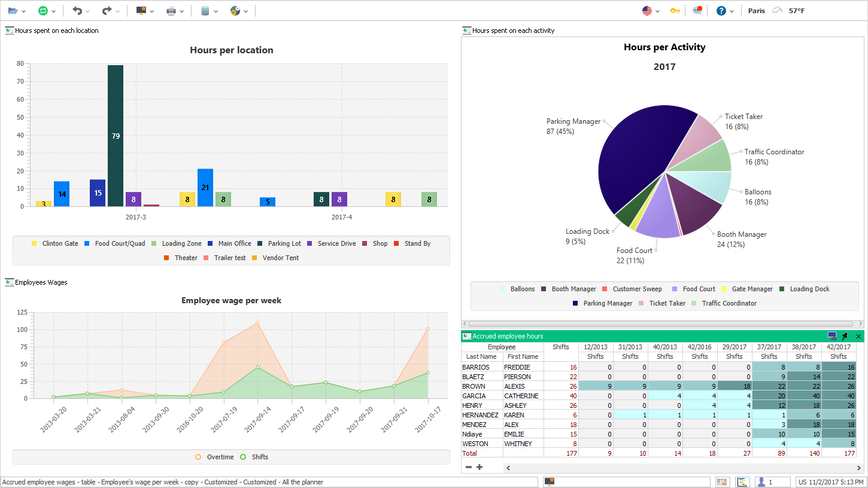Click the monitor settings icon in Accrued panel
868x488 pixels.
[831, 336]
